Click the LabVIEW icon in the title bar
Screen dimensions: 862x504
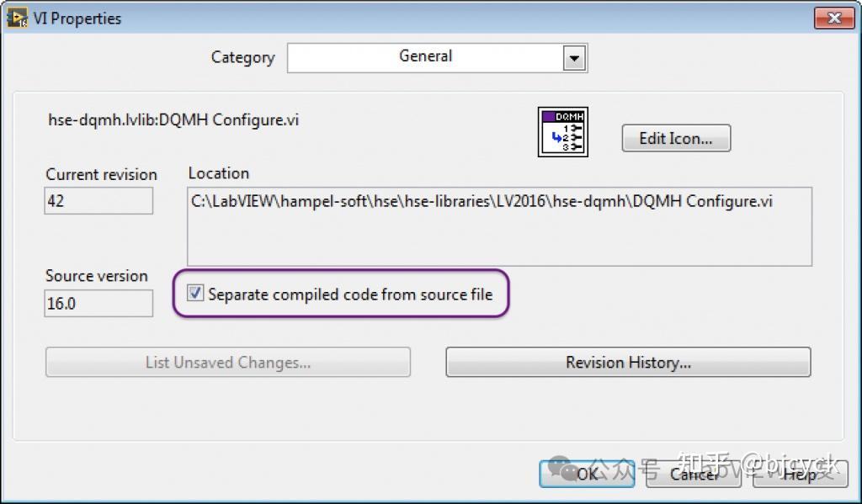click(x=17, y=17)
